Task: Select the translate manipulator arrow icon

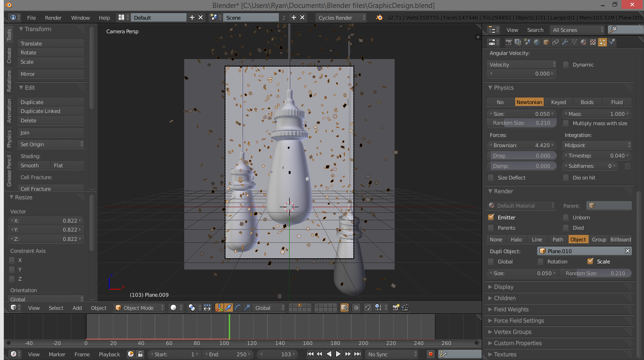Action: pos(228,307)
